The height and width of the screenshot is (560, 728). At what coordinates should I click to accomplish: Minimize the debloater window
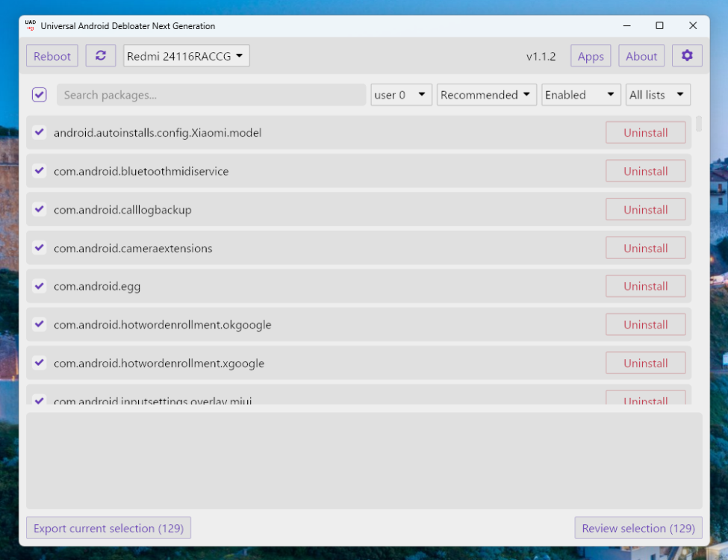tap(626, 25)
